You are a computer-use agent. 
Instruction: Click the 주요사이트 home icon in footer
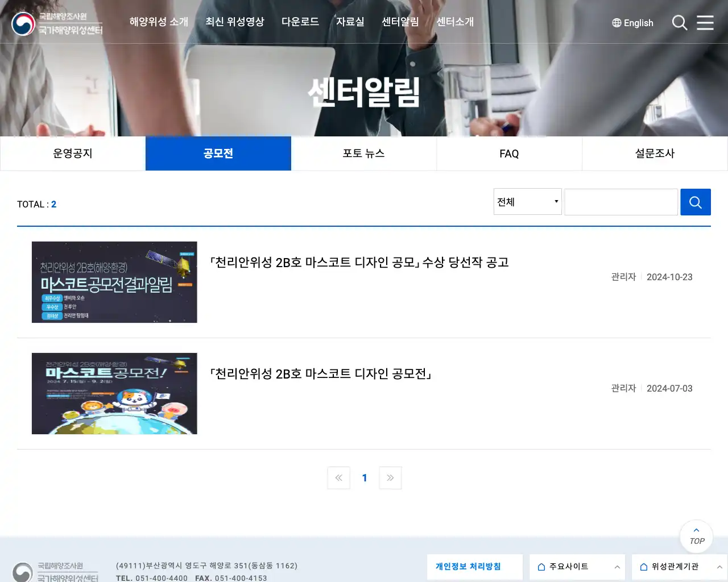tap(541, 567)
